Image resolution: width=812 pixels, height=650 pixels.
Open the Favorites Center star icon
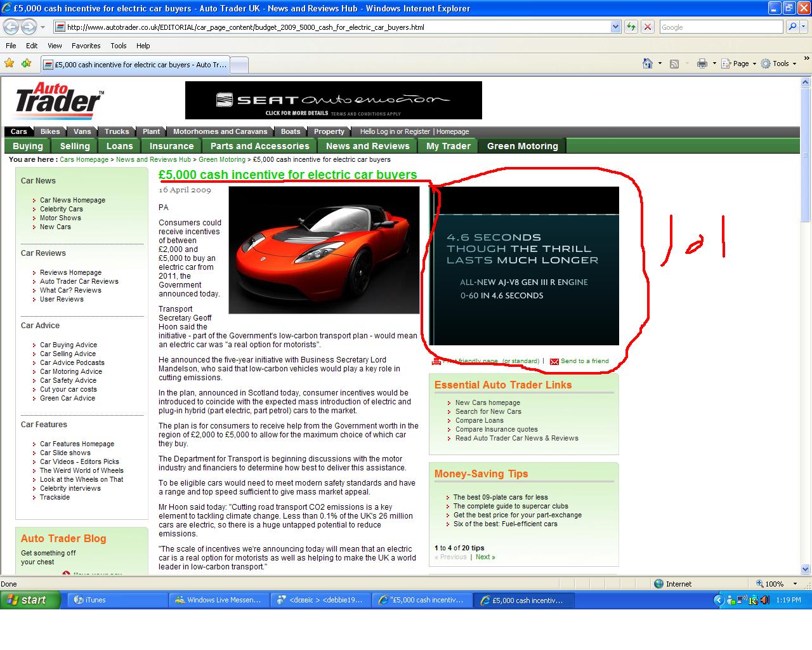[x=10, y=63]
